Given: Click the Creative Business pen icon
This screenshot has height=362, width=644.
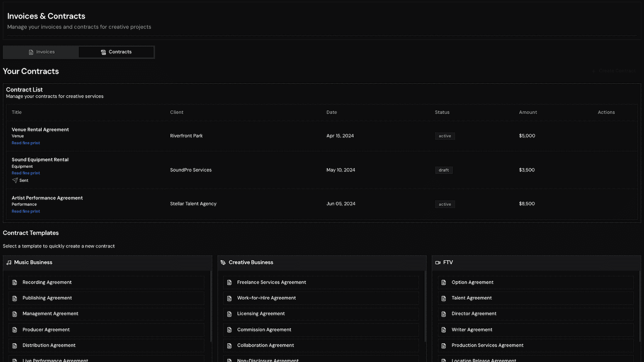Looking at the screenshot, I should pyautogui.click(x=223, y=263).
